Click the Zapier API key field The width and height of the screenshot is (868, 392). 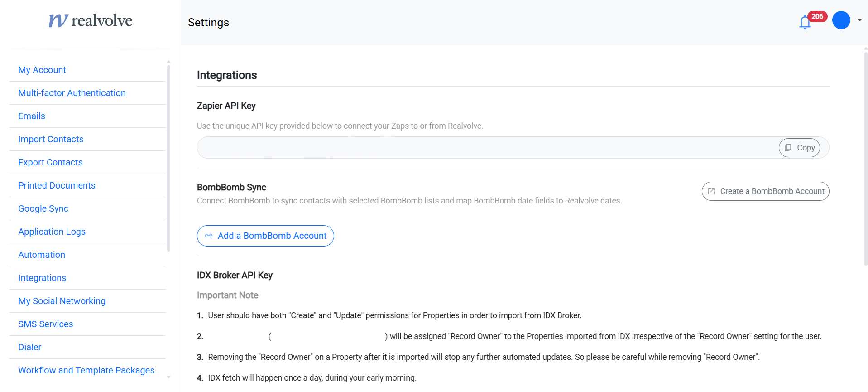pyautogui.click(x=513, y=148)
